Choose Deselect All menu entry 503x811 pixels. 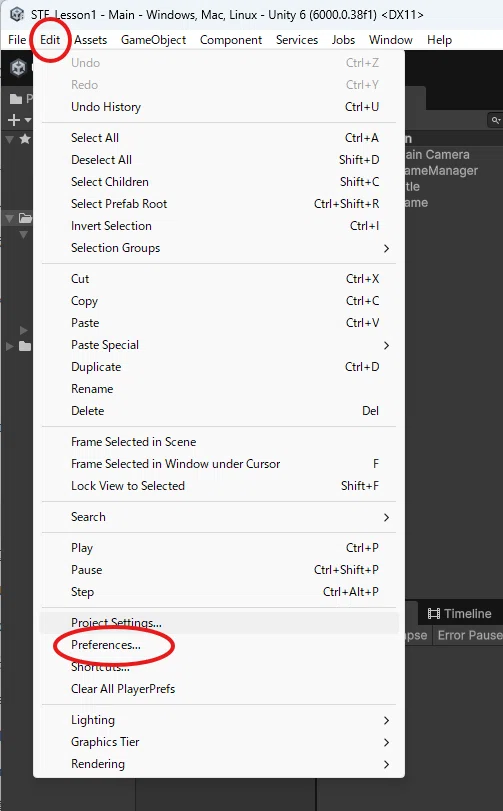pos(219,160)
